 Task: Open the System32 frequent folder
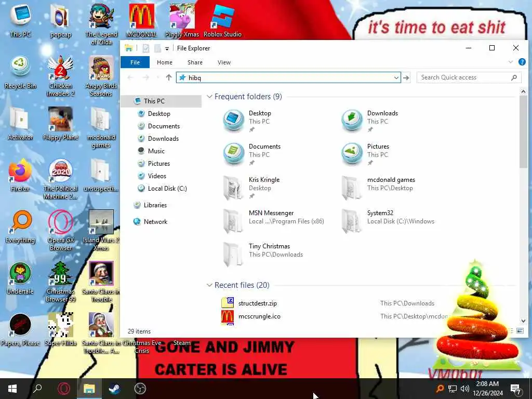[388, 221]
